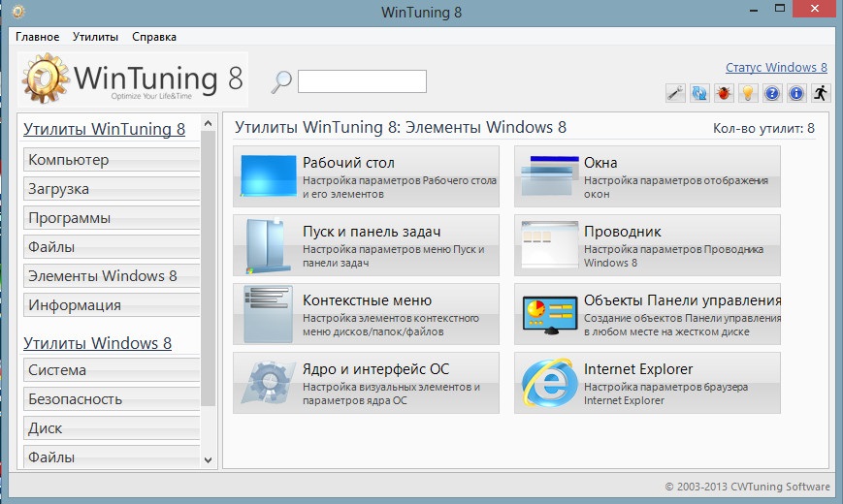Select Компьютер in the sidebar

(x=111, y=160)
